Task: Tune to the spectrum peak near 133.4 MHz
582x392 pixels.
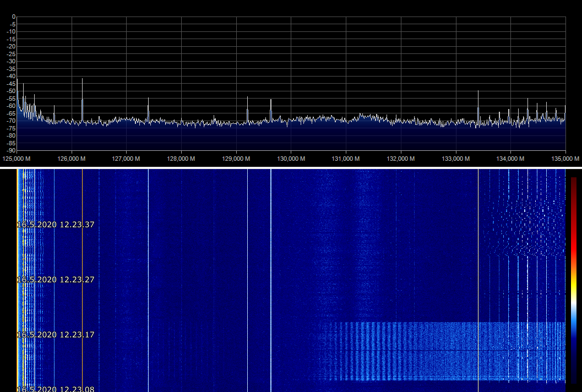Action: point(478,92)
